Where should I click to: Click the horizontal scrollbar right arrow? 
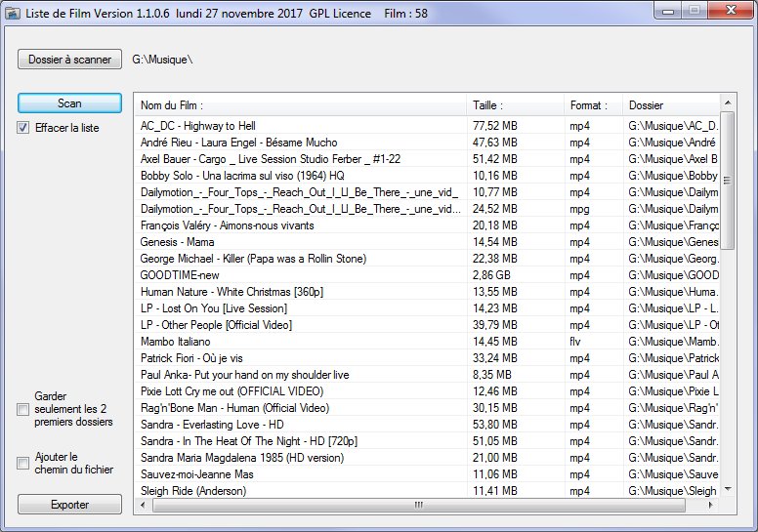coord(711,505)
